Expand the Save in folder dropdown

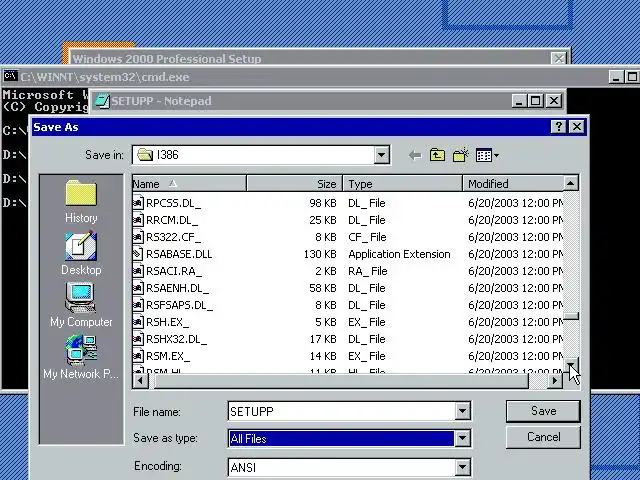[x=381, y=155]
